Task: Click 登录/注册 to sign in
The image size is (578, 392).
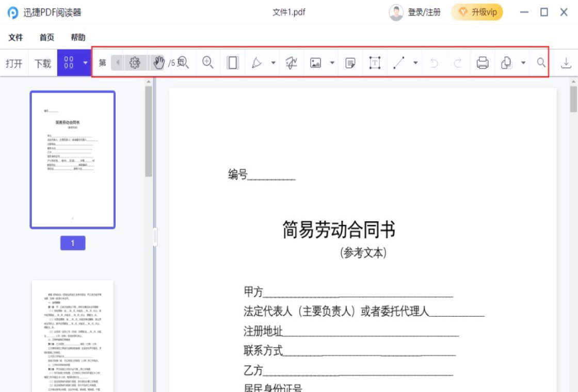Action: coord(424,11)
